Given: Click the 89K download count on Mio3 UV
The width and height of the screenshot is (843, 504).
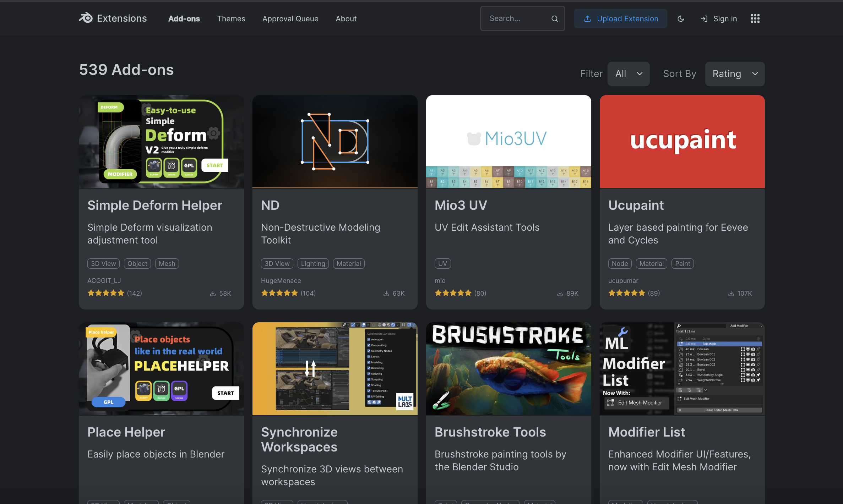Looking at the screenshot, I should 572,294.
